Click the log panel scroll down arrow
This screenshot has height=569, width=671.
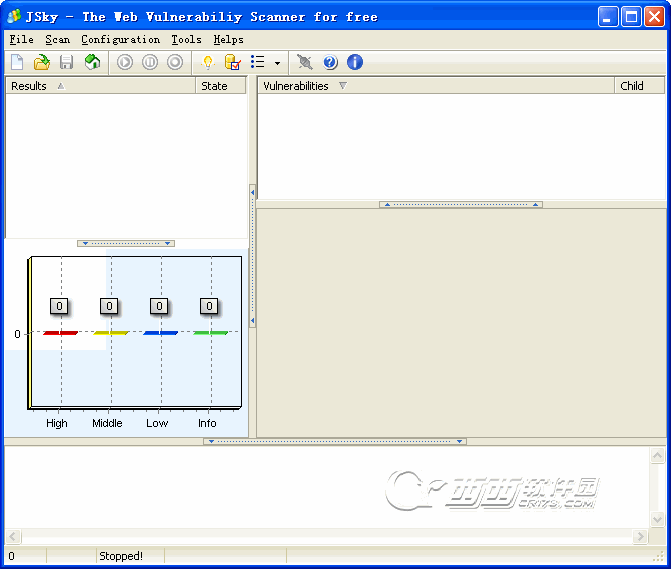click(x=657, y=519)
